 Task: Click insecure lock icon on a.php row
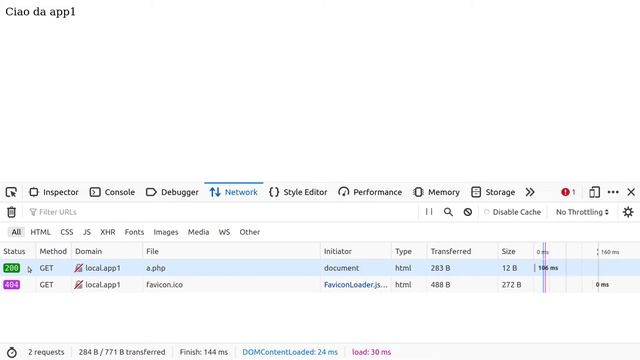[78, 268]
